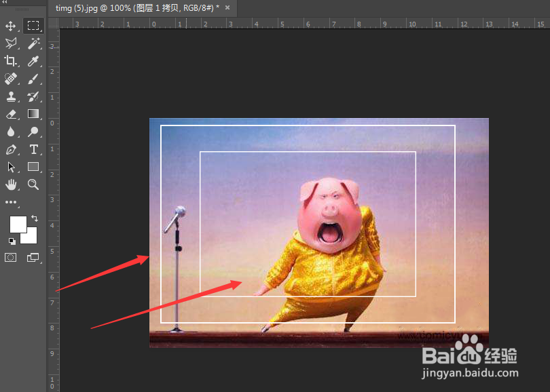Select the Blur tool
Screen dimensions: 550x392
tap(10, 132)
